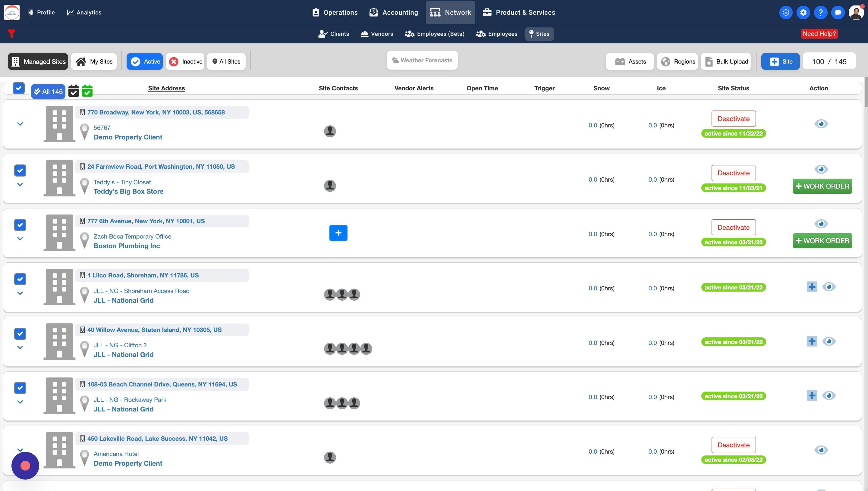This screenshot has width=868, height=491.
Task: Expand the 770 Broadway row chevron
Action: 20,124
